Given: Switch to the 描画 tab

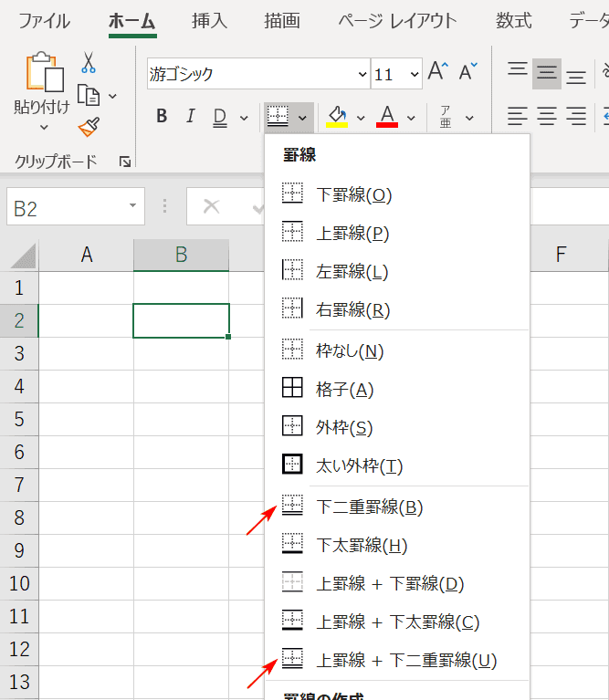Looking at the screenshot, I should tap(282, 21).
